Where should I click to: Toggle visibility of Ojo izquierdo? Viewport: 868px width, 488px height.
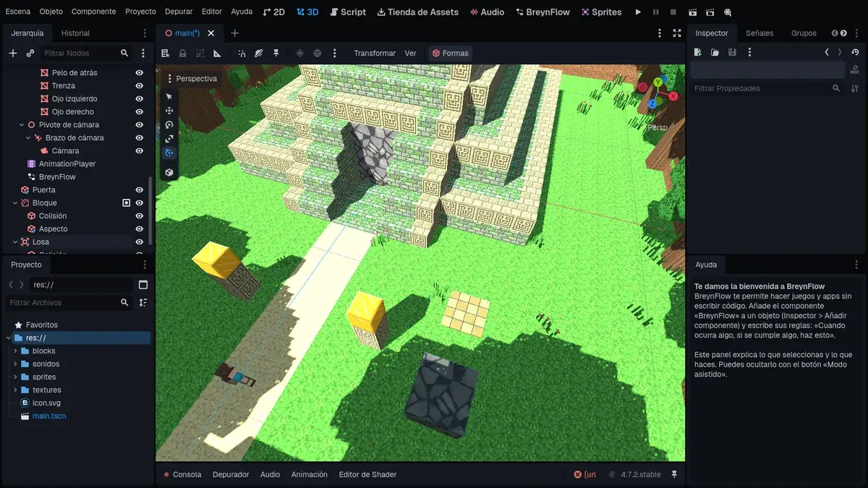[139, 99]
